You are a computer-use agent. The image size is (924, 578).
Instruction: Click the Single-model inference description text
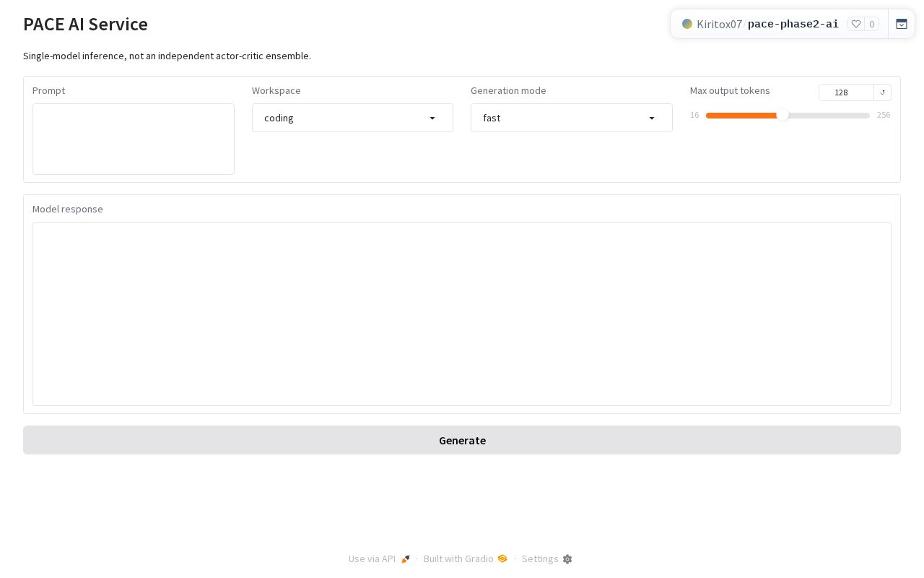[167, 56]
